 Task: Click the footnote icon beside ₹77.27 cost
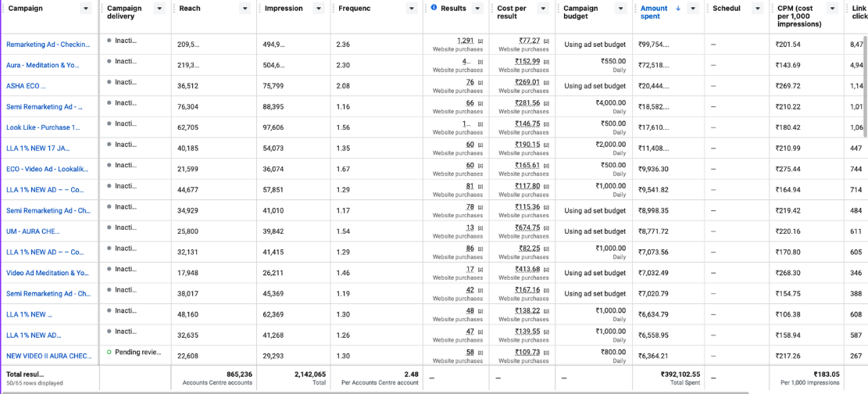(x=546, y=41)
